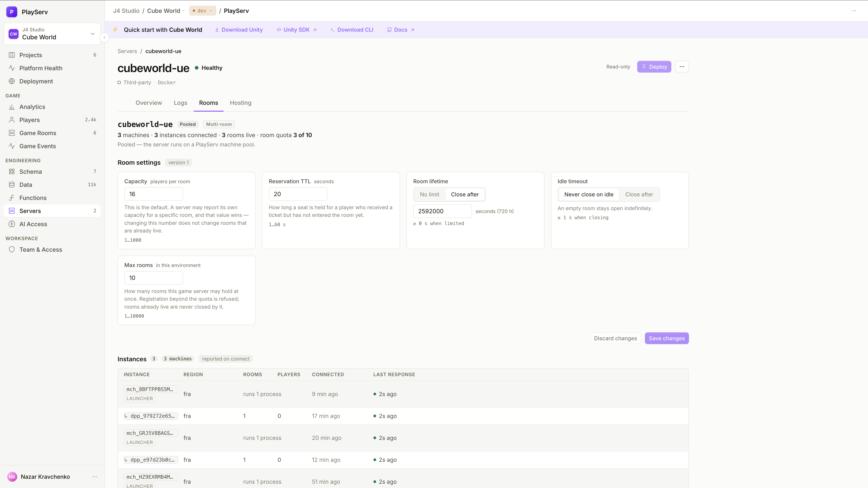This screenshot has height=488, width=868.
Task: Open the Deployment globe icon item
Action: 12,81
